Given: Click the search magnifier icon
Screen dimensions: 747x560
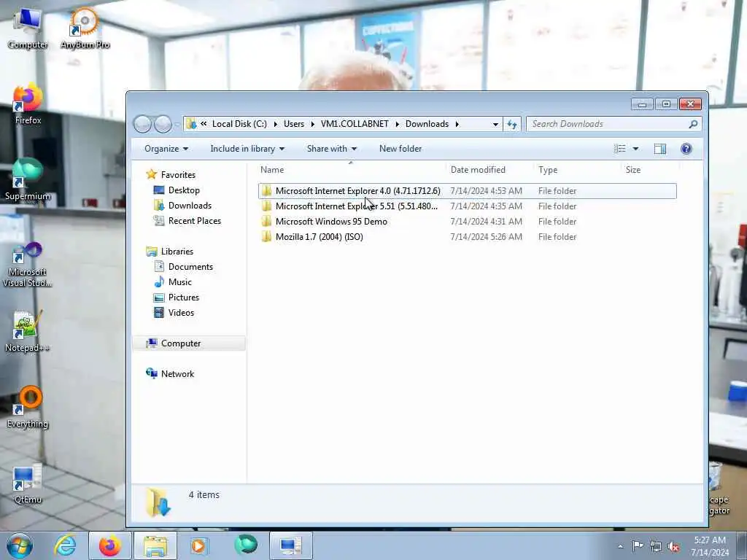Looking at the screenshot, I should click(693, 124).
